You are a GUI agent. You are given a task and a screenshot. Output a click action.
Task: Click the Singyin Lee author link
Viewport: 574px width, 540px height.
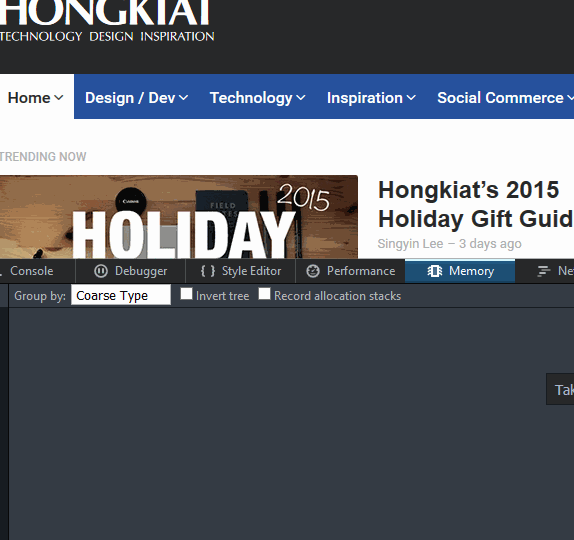pos(410,244)
